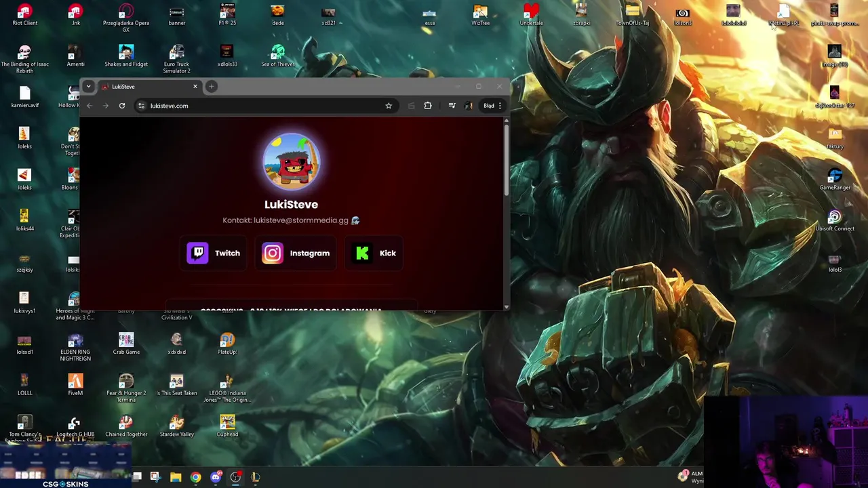Viewport: 868px width, 488px height.
Task: Open the PlateUp! desktop shortcut
Action: pyautogui.click(x=227, y=344)
